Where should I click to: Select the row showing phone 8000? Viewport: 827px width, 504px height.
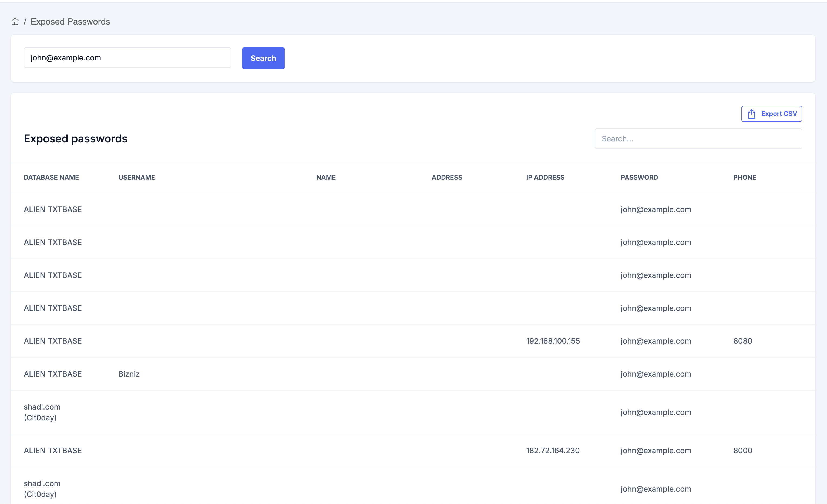coord(743,450)
